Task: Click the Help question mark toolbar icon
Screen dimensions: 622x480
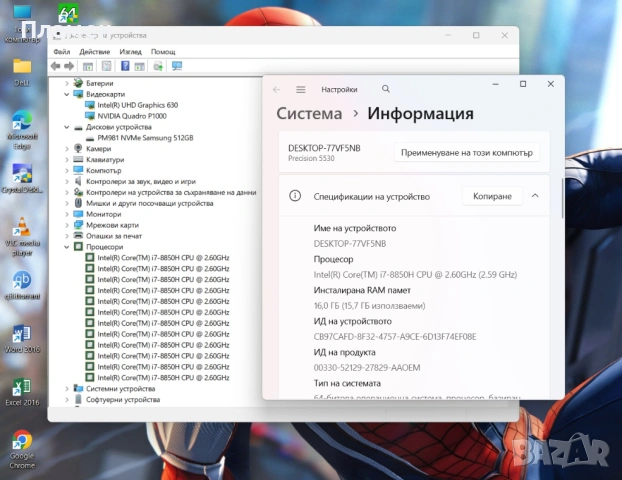Action: [125, 66]
